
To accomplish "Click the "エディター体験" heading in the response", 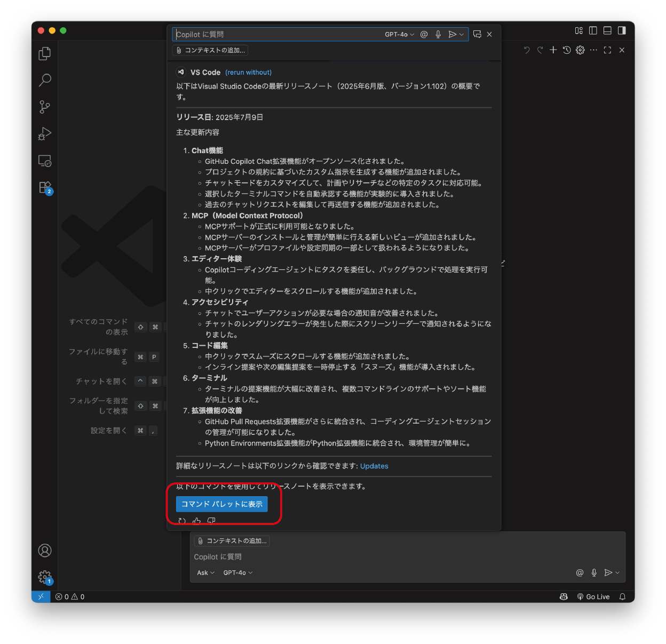I will pos(217,259).
